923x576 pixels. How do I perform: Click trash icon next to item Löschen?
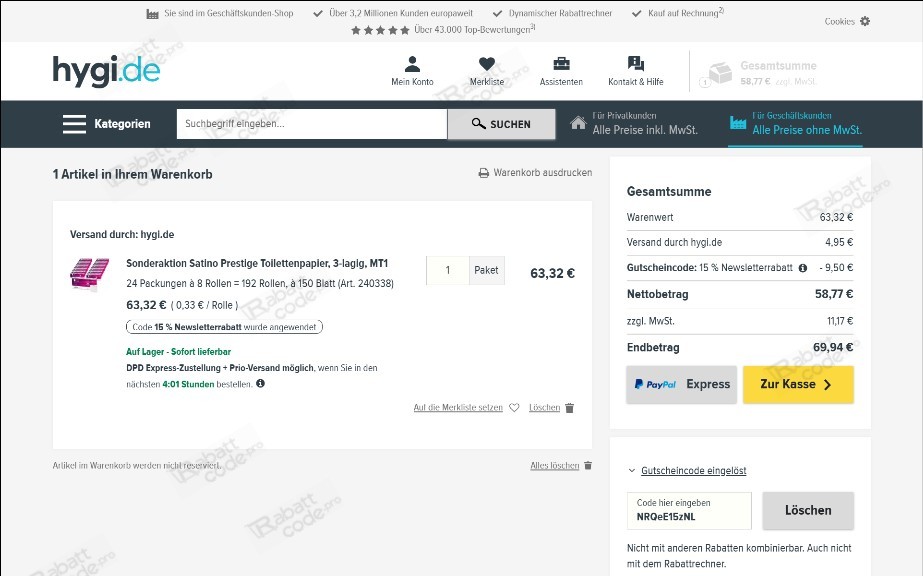tap(569, 408)
